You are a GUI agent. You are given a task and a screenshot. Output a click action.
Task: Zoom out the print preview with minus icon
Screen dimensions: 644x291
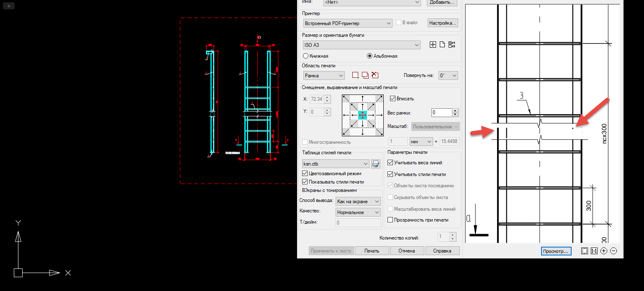613,251
